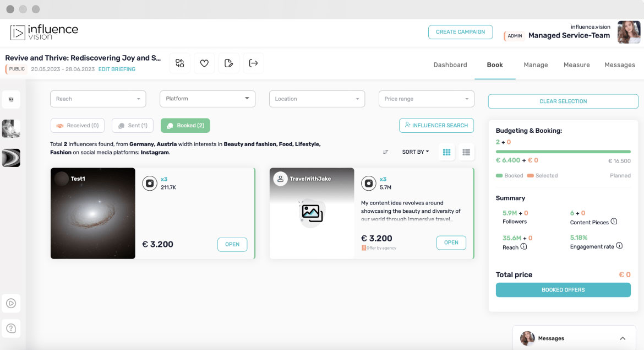Switch to list view layout
The width and height of the screenshot is (644, 350).
click(x=466, y=152)
